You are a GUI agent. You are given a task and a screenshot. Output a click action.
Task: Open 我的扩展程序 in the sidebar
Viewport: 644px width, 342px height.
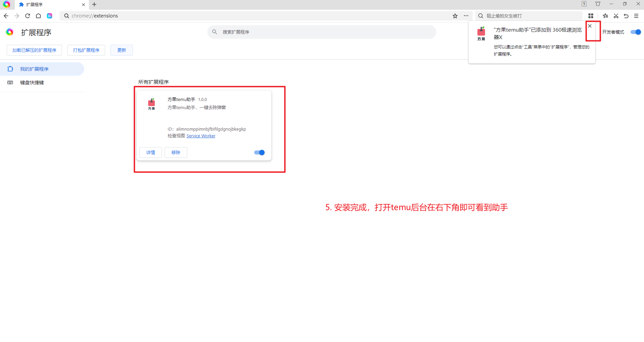coord(42,69)
